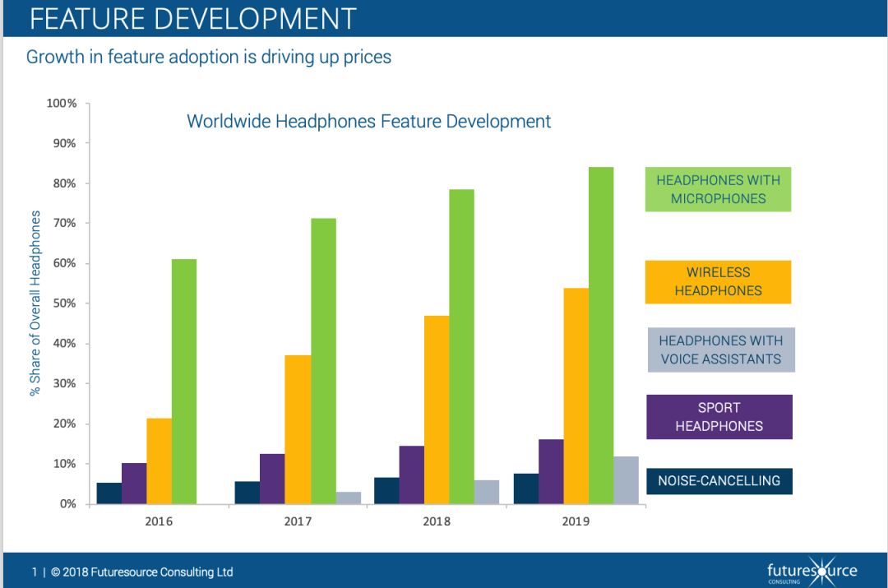Pick the Noise-Cancelling legend box
888x588 pixels.
click(x=719, y=480)
